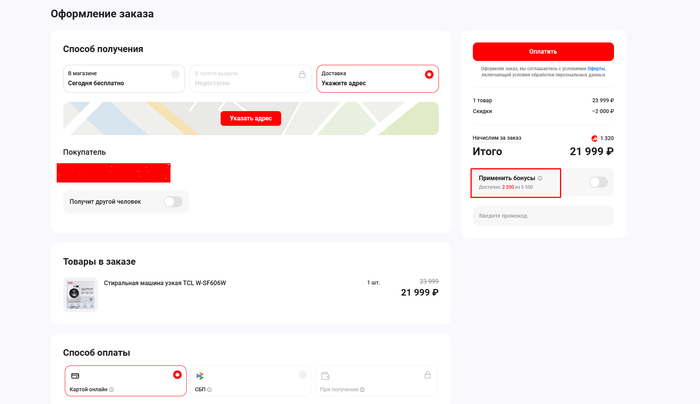This screenshot has width=700, height=404.
Task: Select Картой онлайн payment radio button
Action: 177,375
